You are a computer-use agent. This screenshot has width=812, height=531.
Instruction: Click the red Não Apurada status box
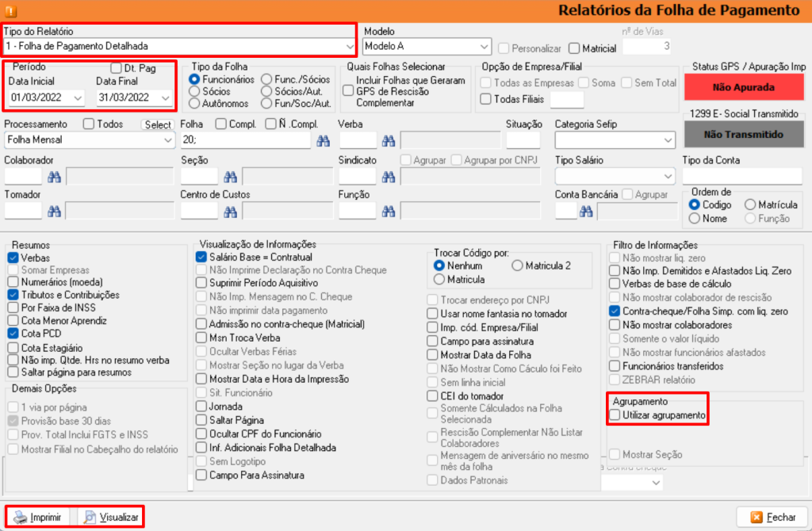click(x=744, y=87)
